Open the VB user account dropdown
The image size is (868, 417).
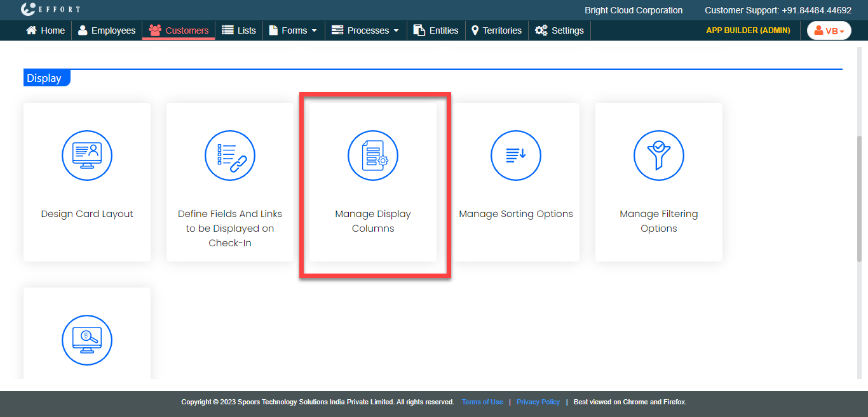(829, 30)
